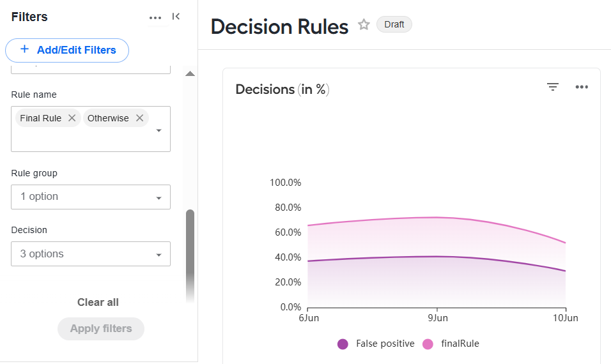This screenshot has width=611, height=364.
Task: Mark the Decision Rules dashboard as favorite
Action: point(364,24)
